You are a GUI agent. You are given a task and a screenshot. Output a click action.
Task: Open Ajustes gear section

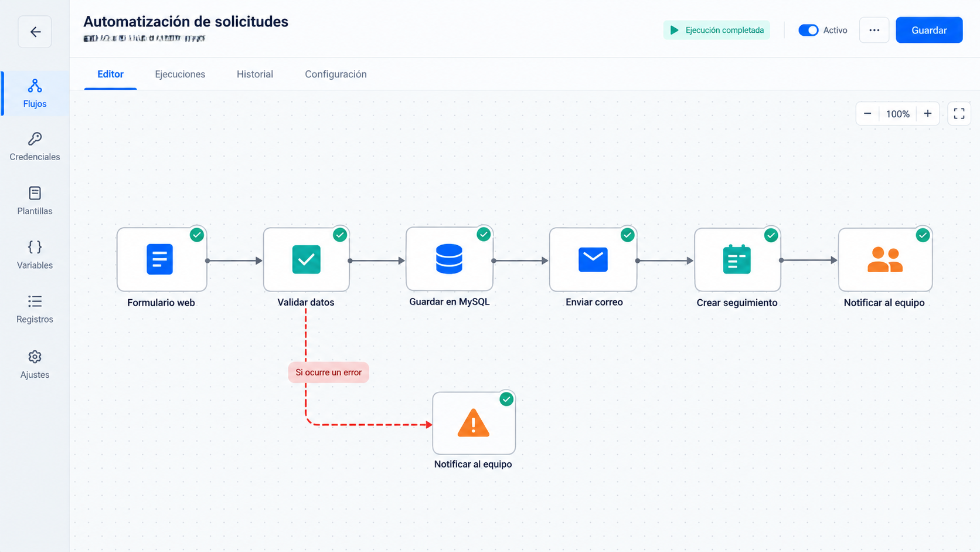[35, 365]
